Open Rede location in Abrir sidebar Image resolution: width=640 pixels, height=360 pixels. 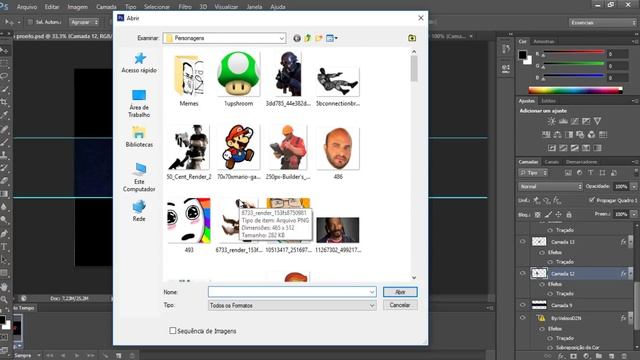pyautogui.click(x=139, y=211)
